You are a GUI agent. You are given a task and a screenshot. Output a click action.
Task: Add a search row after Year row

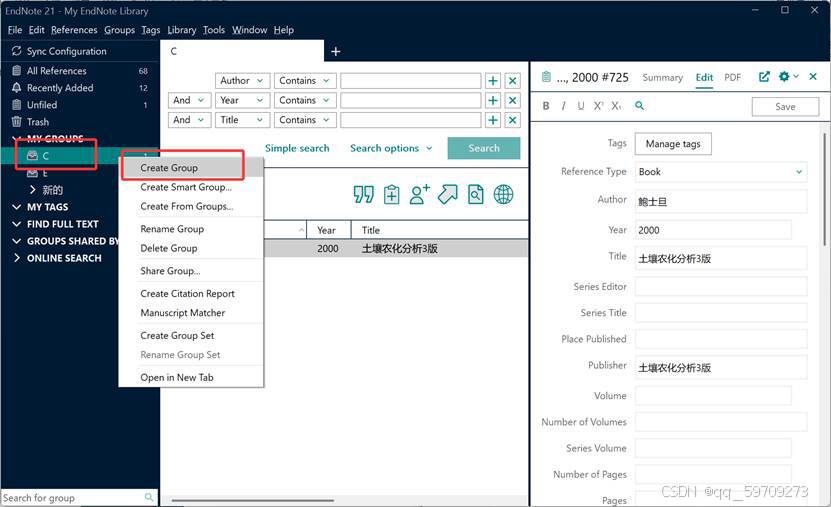click(x=493, y=100)
